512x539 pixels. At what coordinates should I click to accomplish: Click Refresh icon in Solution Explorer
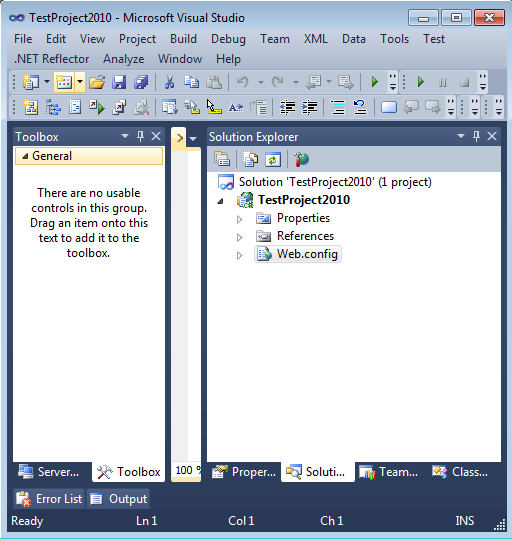[273, 160]
